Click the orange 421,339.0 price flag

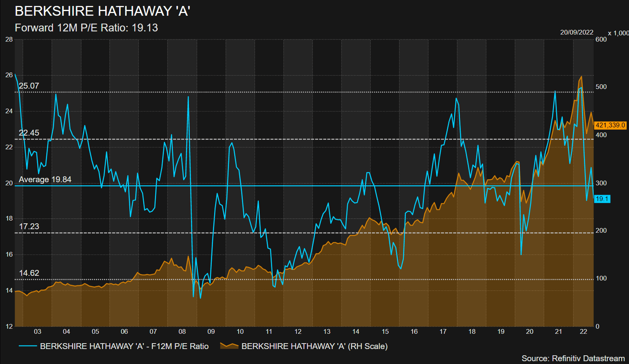(x=611, y=126)
